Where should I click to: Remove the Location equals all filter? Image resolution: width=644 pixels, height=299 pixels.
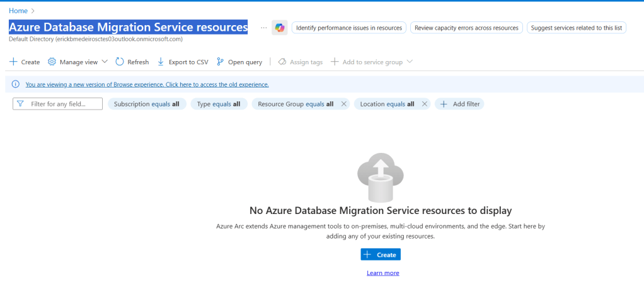click(424, 104)
